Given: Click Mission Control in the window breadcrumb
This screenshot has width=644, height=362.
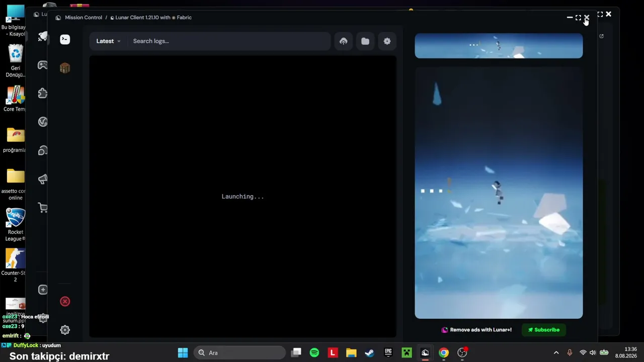Looking at the screenshot, I should coord(84,18).
